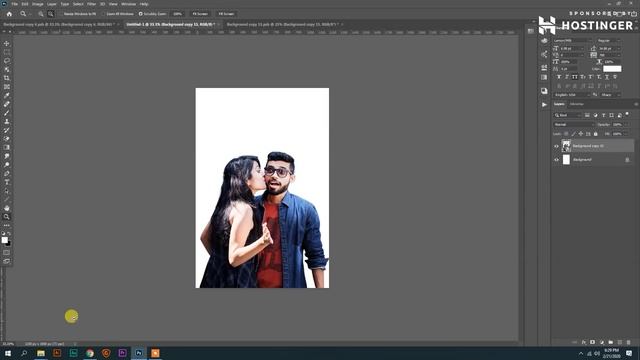The width and height of the screenshot is (640, 360).
Task: Select the Pen tool
Action: pos(7,173)
